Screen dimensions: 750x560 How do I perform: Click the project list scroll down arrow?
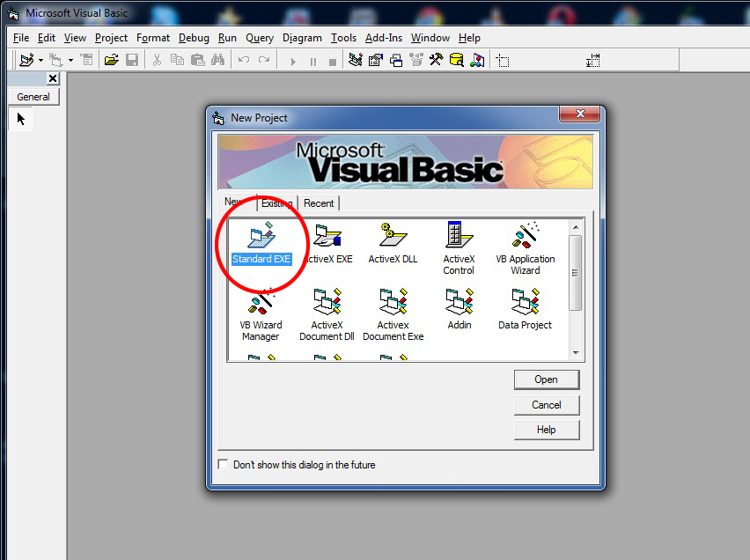click(576, 353)
